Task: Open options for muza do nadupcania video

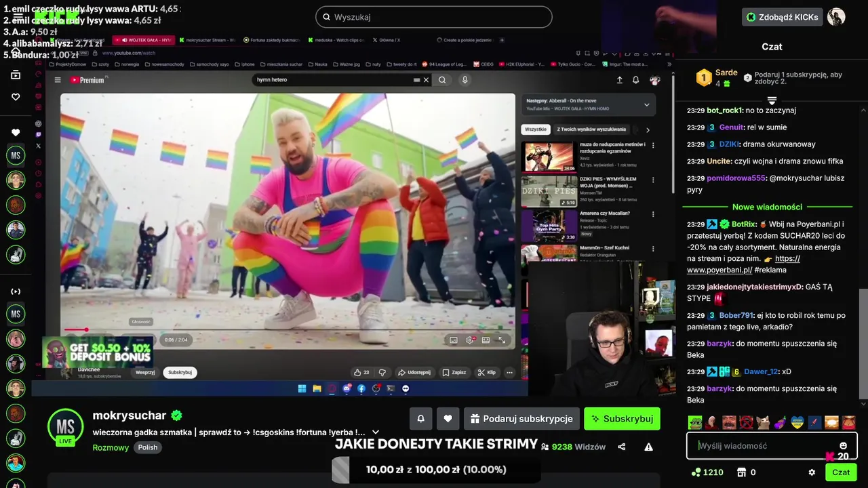Action: coord(653,146)
